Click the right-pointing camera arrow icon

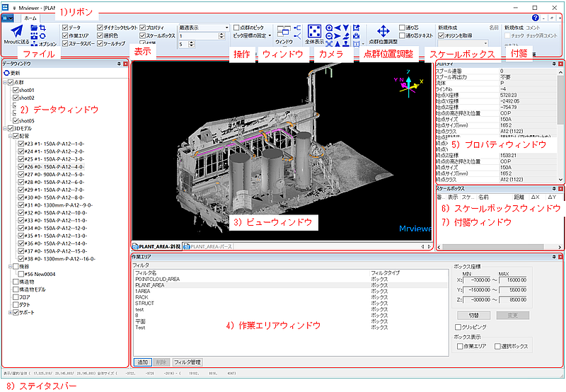click(x=337, y=36)
